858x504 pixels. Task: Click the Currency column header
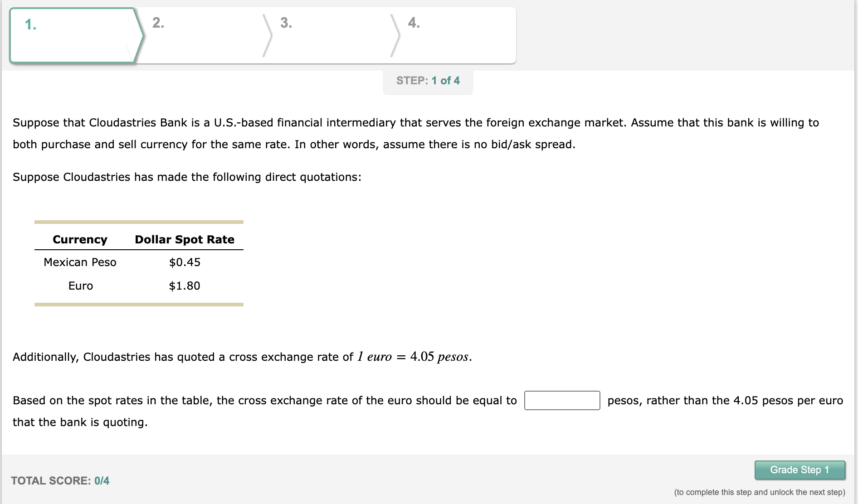[x=80, y=239]
